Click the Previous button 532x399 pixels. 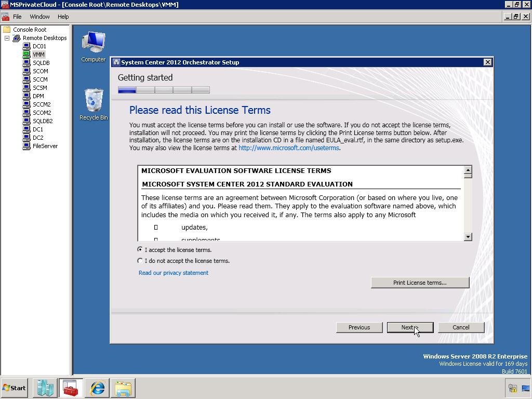360,327
